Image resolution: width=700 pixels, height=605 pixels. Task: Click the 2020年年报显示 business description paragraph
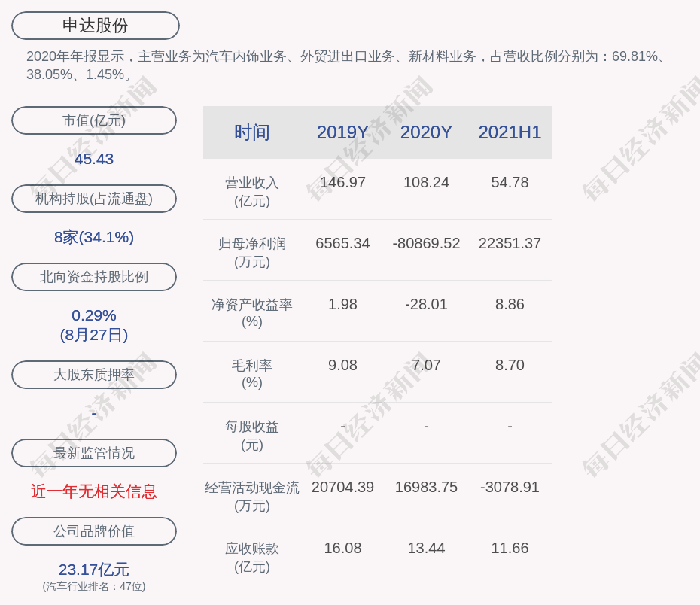(x=346, y=65)
